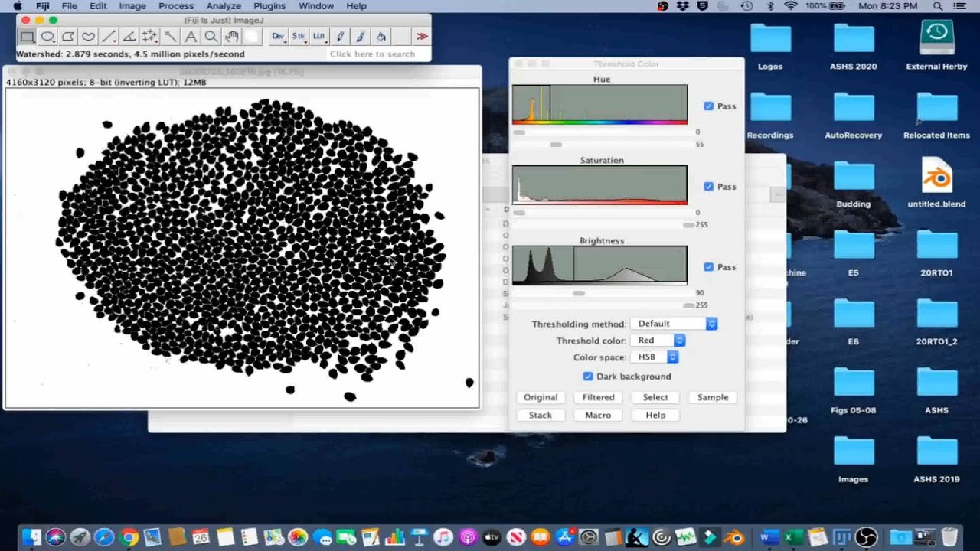Click the Color picker tool box
This screenshot has height=551, width=980.
(252, 36)
